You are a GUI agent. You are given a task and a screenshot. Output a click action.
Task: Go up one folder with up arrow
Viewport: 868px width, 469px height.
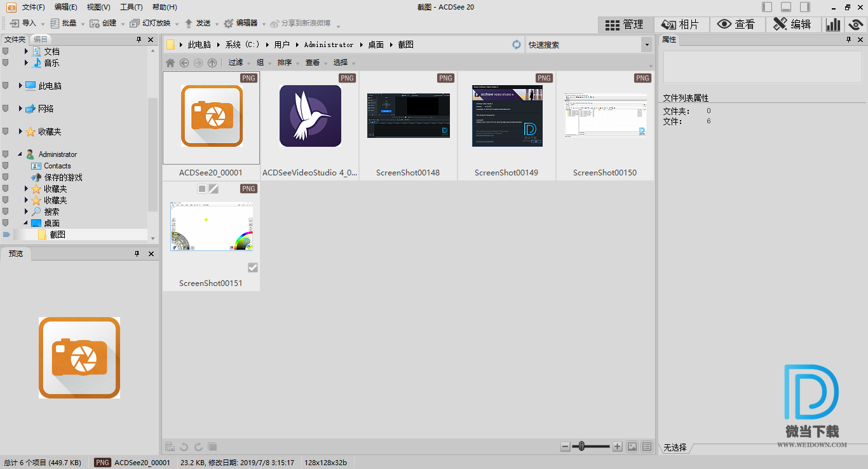[212, 62]
